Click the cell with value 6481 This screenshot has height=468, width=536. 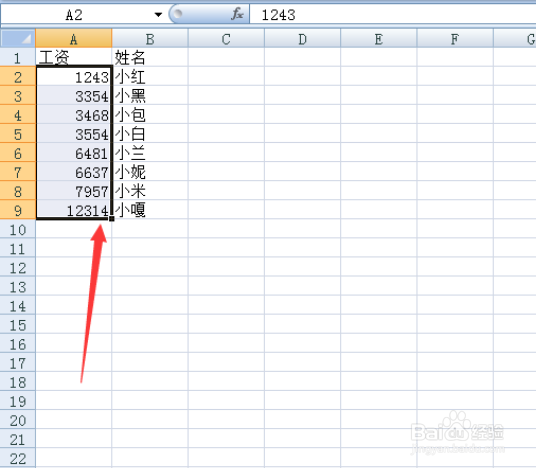click(73, 152)
